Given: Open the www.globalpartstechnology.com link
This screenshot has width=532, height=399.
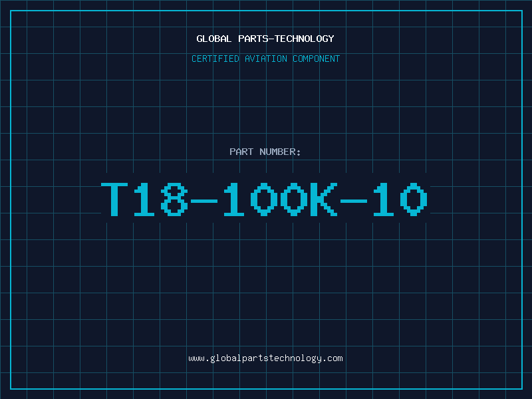Looking at the screenshot, I should [x=265, y=358].
